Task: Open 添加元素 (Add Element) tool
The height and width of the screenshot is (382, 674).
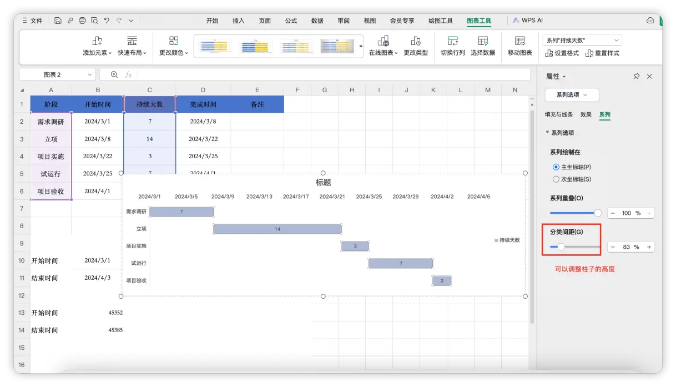Action: [x=97, y=46]
